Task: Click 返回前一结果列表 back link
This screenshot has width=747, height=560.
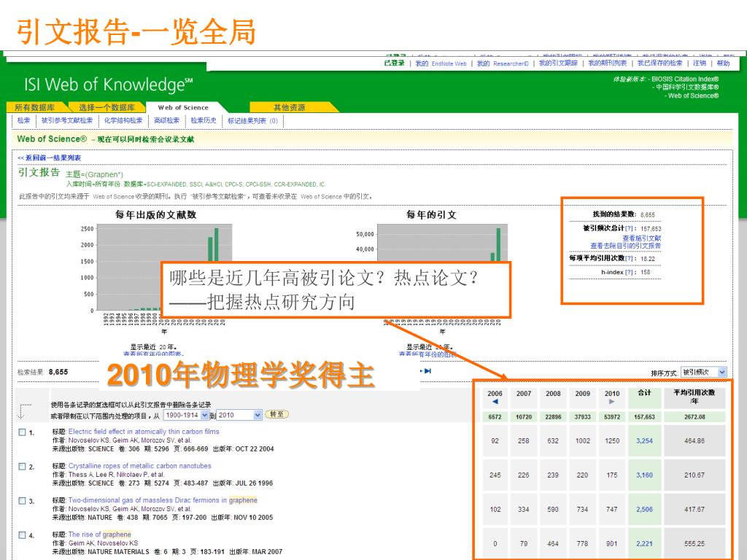Action: pos(49,157)
